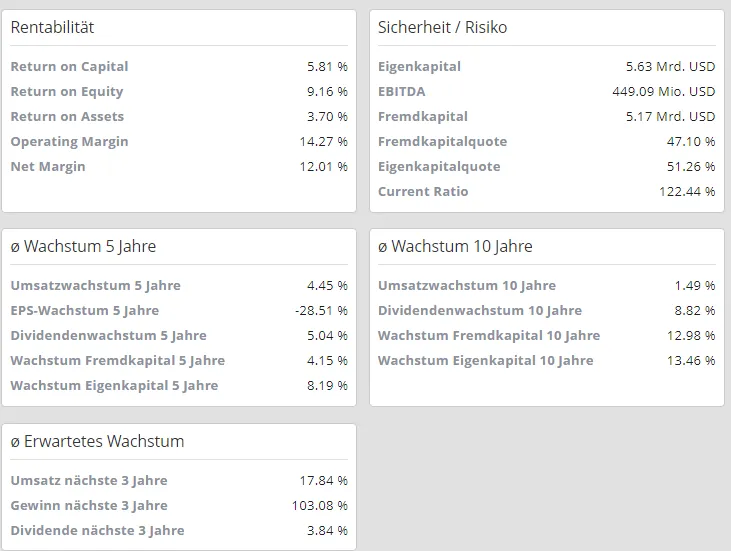Image resolution: width=731 pixels, height=551 pixels.
Task: Select Gewinn nächste 3 Jahre label
Action: (89, 505)
